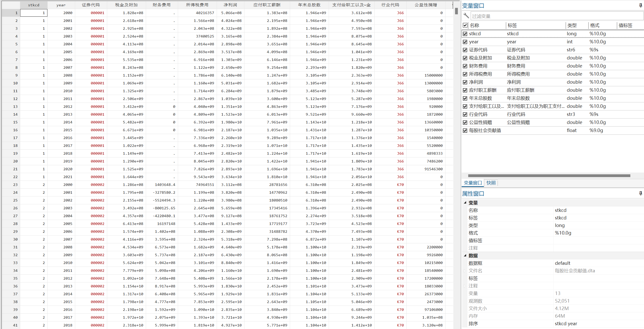
Task: Select row number 23 header
Action: pyautogui.click(x=11, y=185)
